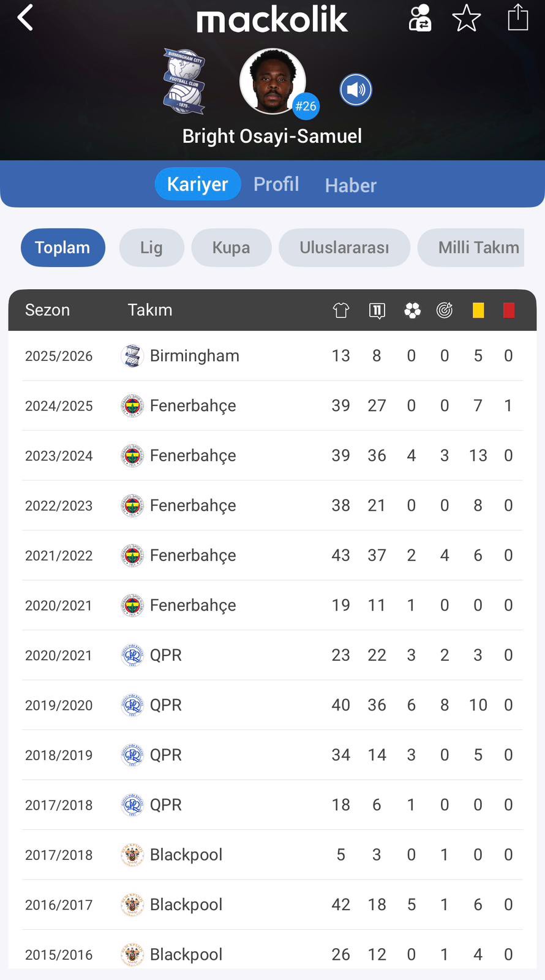Toggle the speaker notification icon
Image resolution: width=545 pixels, height=980 pixels.
coord(356,90)
